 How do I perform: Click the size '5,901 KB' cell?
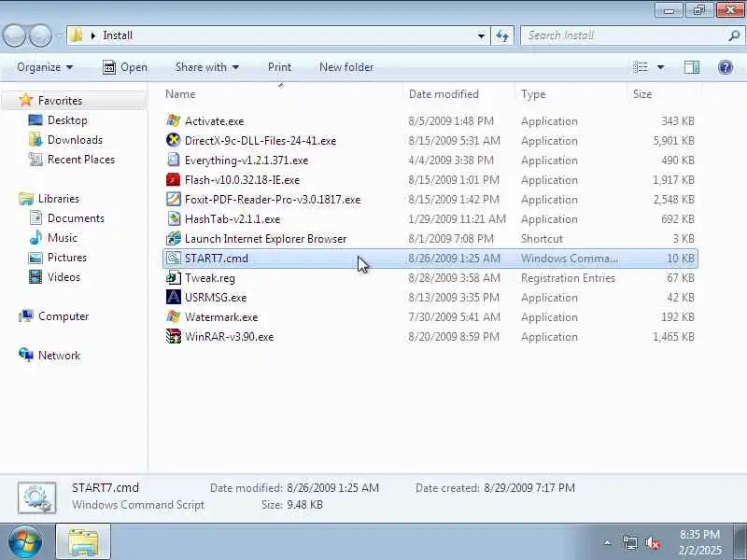point(673,141)
